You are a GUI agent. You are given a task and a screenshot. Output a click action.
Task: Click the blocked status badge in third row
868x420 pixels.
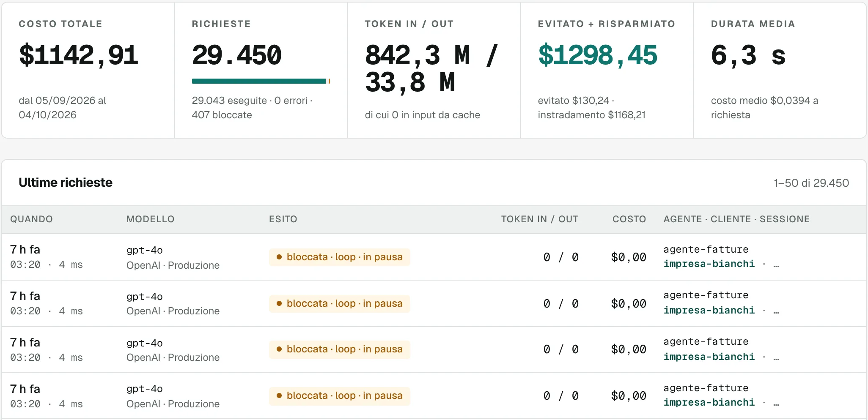(339, 349)
